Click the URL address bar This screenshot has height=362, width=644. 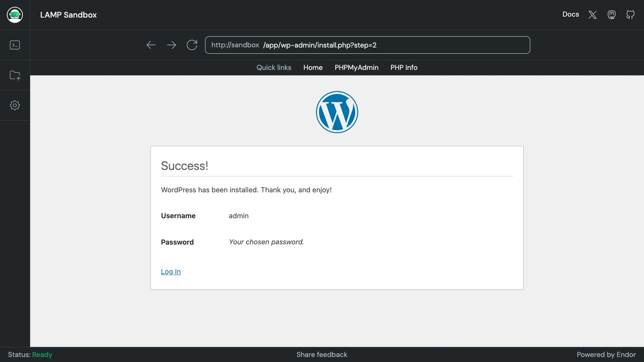pos(367,45)
